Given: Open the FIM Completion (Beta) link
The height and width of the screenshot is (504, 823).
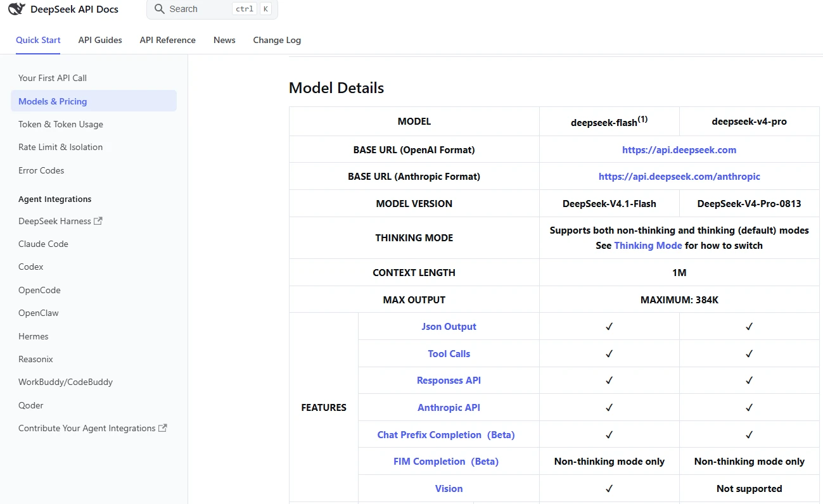Looking at the screenshot, I should (446, 462).
